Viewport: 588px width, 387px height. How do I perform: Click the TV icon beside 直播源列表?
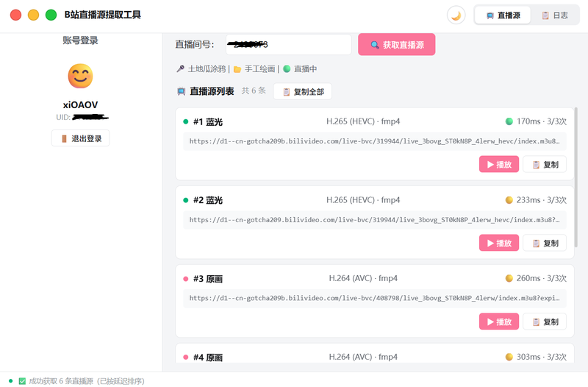181,91
